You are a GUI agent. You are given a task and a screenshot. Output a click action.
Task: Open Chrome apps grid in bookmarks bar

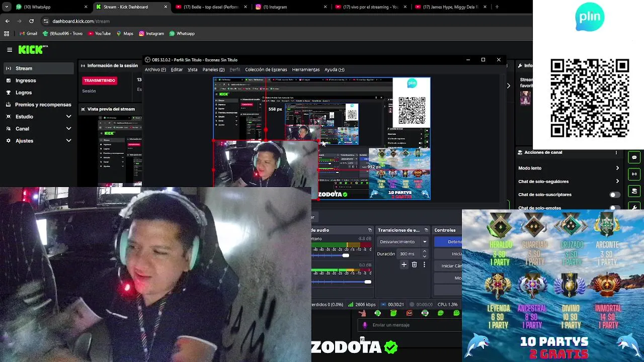click(7, 34)
